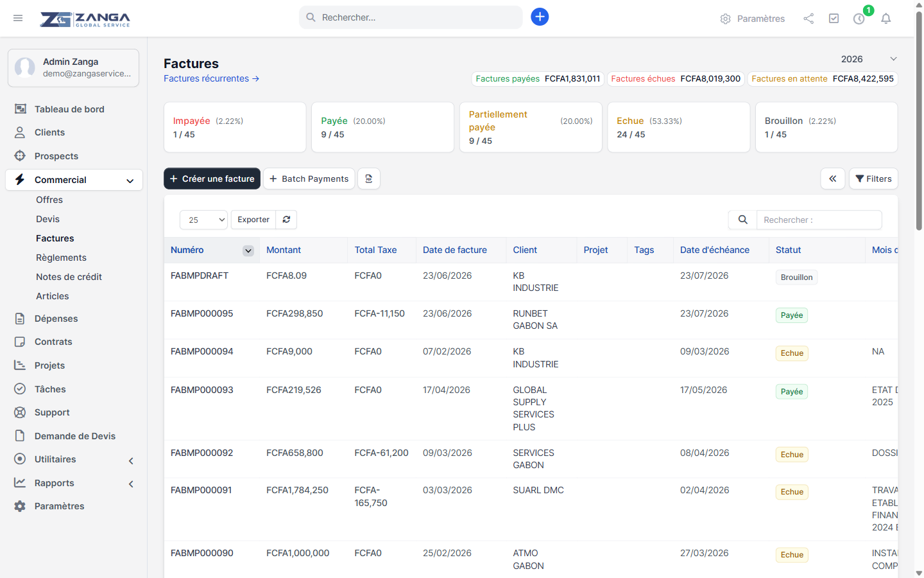Image resolution: width=924 pixels, height=578 pixels.
Task: Filter by Brouillon status card
Action: tap(826, 127)
